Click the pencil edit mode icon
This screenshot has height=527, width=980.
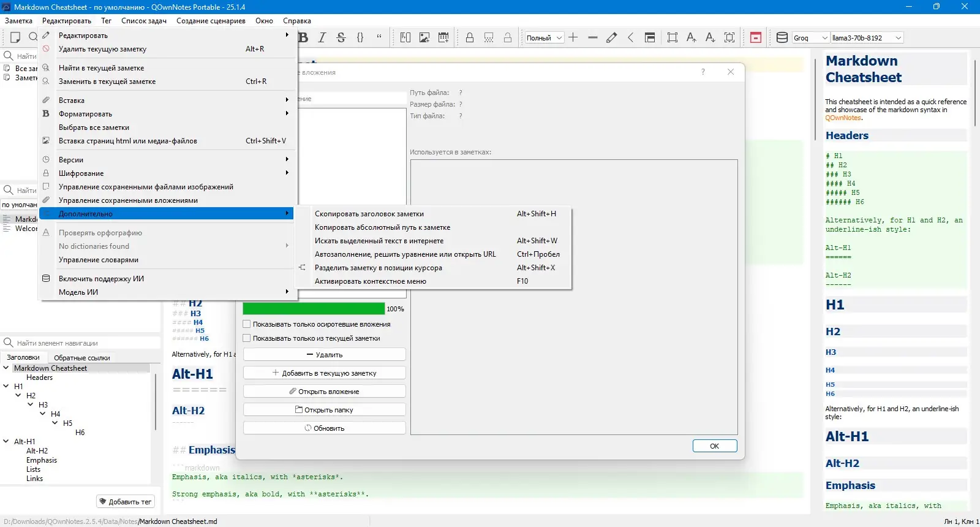tap(611, 37)
